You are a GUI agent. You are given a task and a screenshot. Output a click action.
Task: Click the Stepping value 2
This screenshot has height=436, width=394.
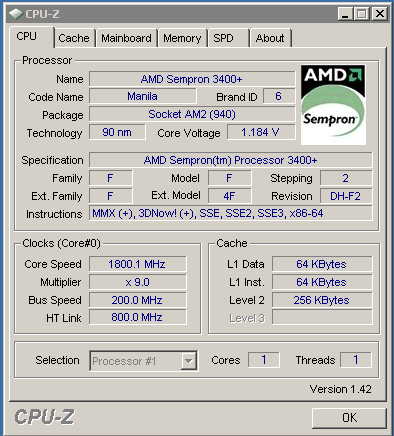click(346, 178)
